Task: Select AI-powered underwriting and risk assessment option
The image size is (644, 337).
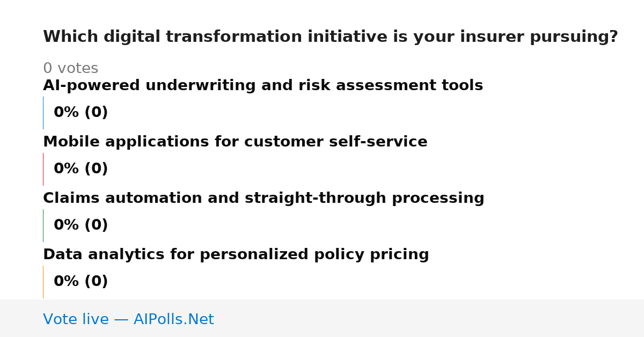Action: (263, 86)
